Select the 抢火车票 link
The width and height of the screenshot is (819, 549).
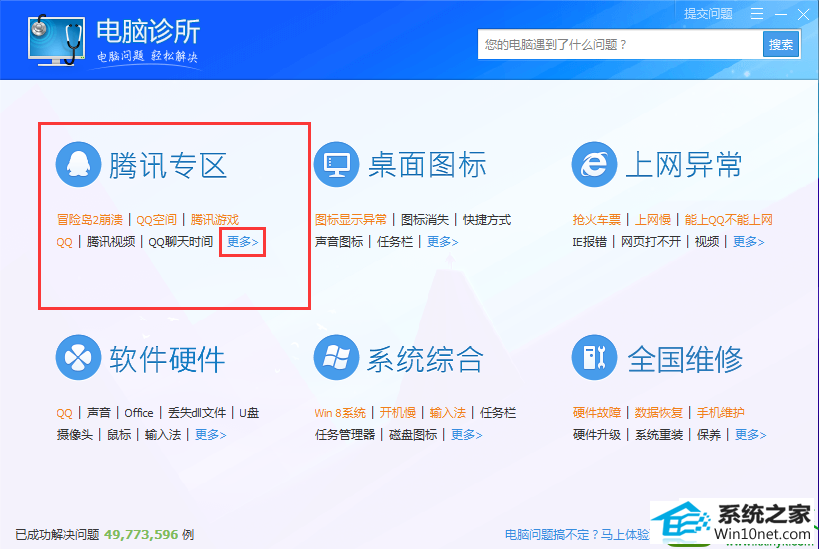tap(596, 220)
